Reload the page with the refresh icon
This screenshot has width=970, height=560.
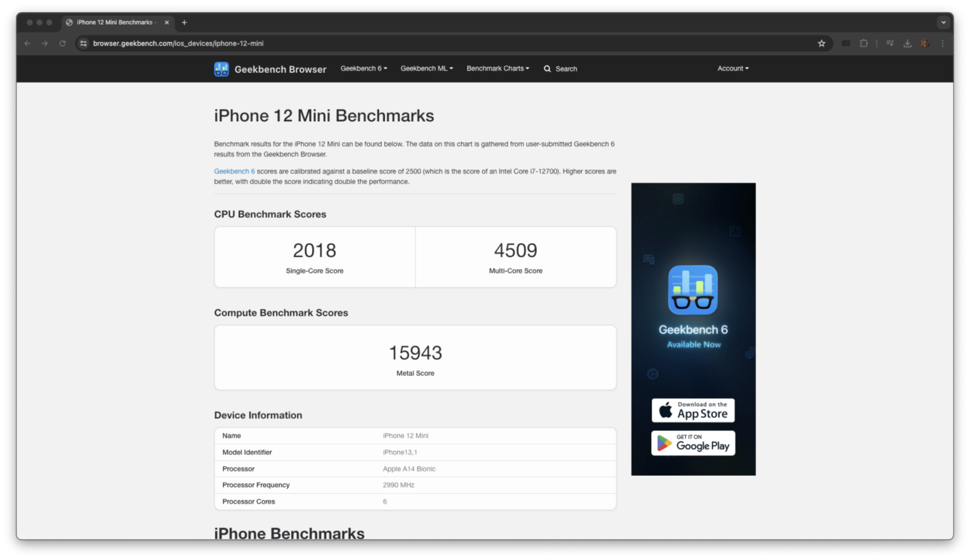click(x=62, y=44)
